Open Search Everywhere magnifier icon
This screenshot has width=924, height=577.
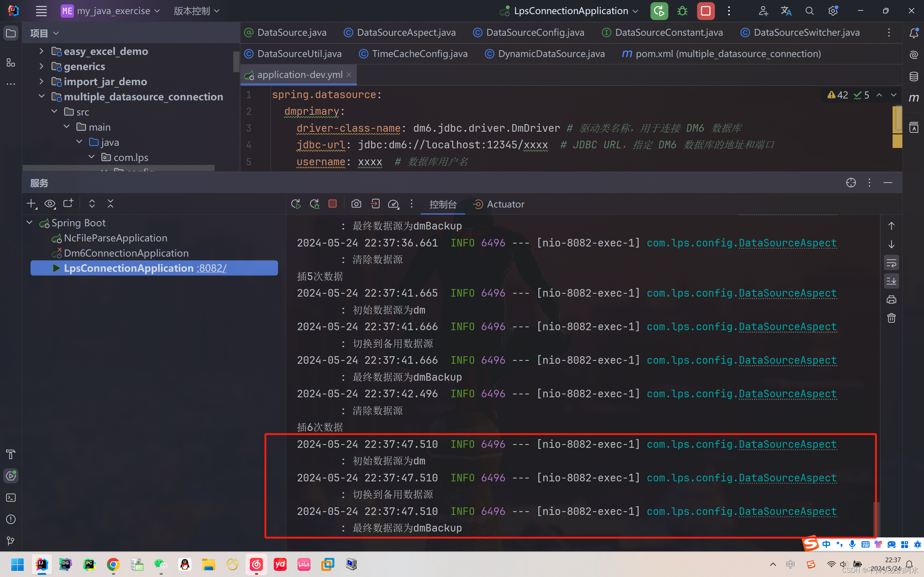[x=809, y=11]
